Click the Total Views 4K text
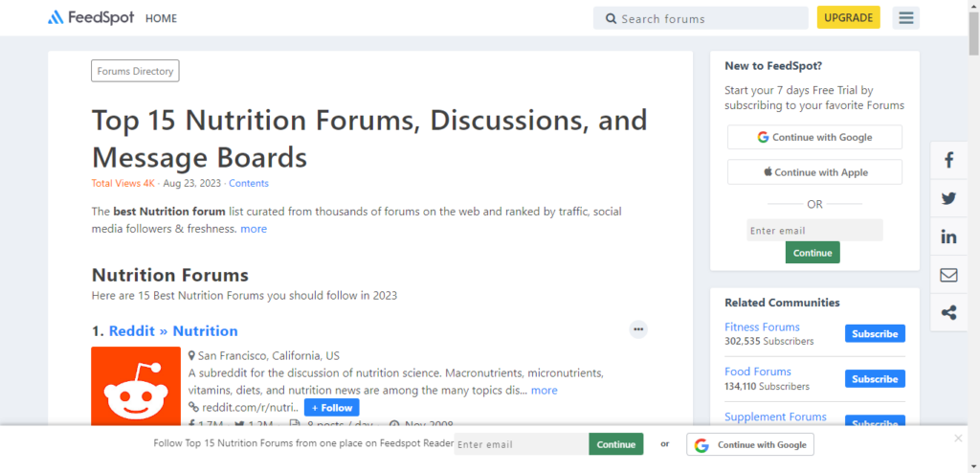Viewport: 980px width, 473px height. pyautogui.click(x=123, y=183)
